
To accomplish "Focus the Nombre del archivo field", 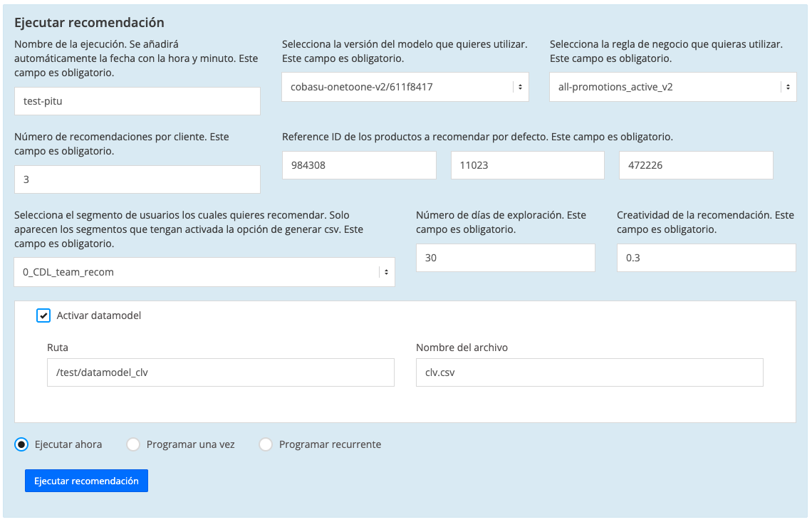I will [x=589, y=372].
